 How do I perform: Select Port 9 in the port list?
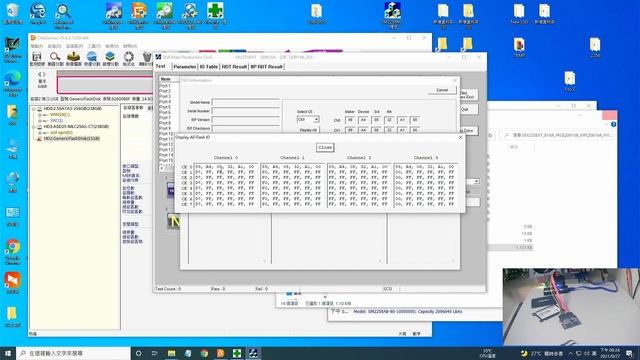pyautogui.click(x=165, y=128)
